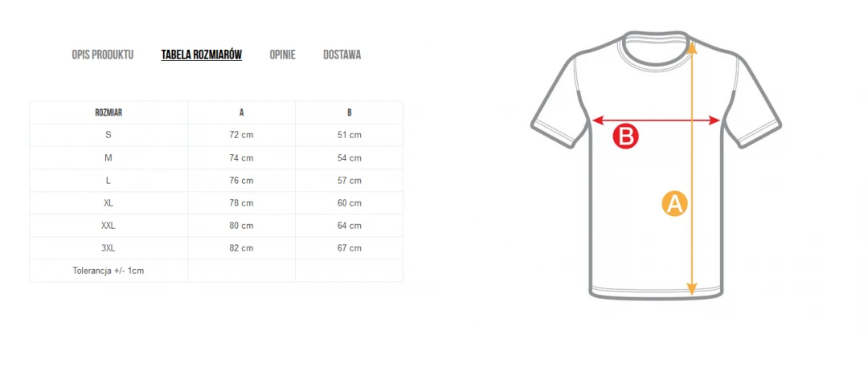The width and height of the screenshot is (868, 371).
Task: Click the orange A marker circle
Action: (674, 203)
